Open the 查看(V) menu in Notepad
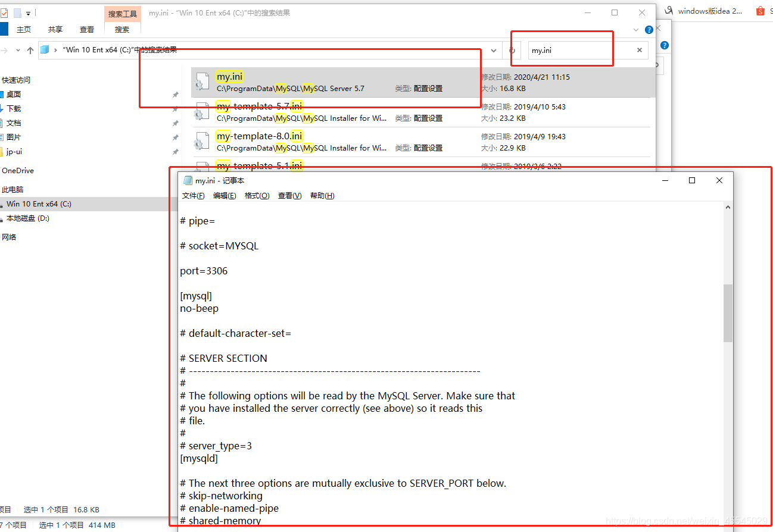The image size is (773, 532). [289, 195]
